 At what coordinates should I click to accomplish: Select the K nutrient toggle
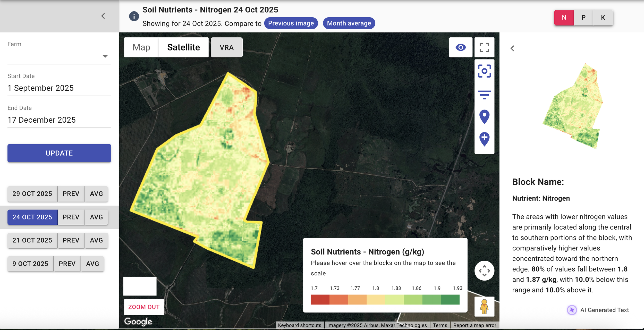pyautogui.click(x=603, y=18)
